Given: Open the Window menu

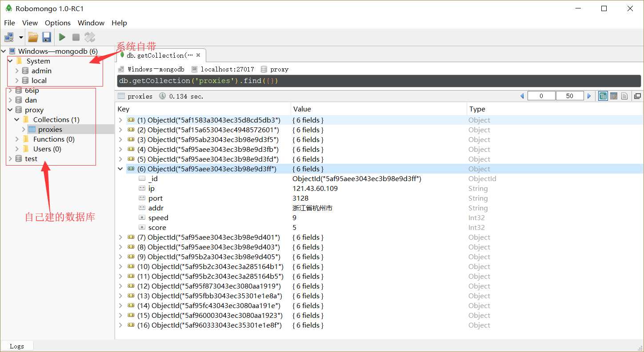Looking at the screenshot, I should click(91, 23).
